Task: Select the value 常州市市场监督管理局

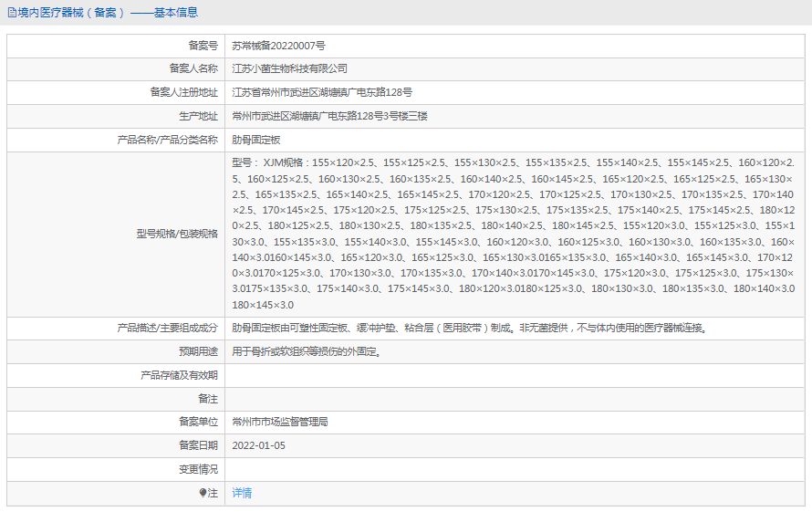Action: [280, 422]
